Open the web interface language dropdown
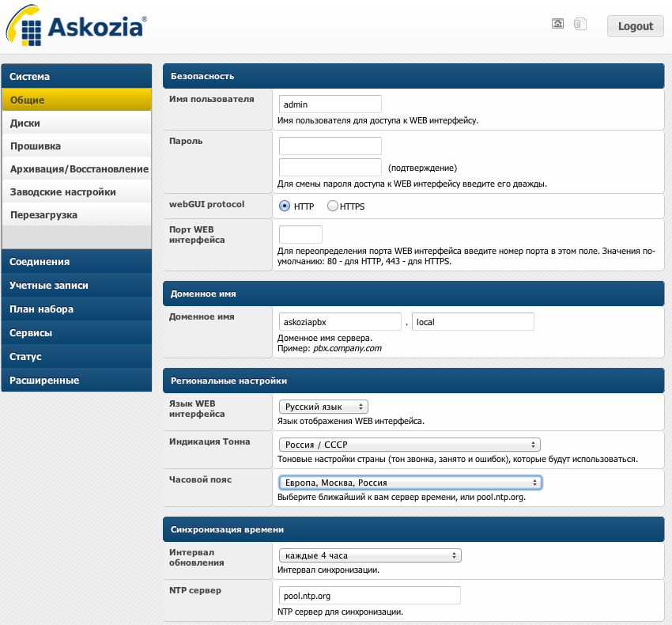The width and height of the screenshot is (672, 625). [323, 407]
